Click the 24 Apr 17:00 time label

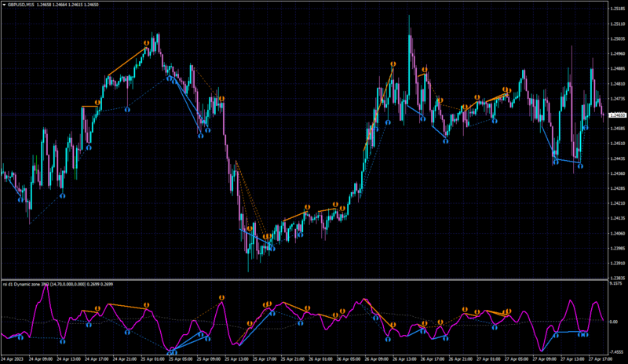[97, 359]
